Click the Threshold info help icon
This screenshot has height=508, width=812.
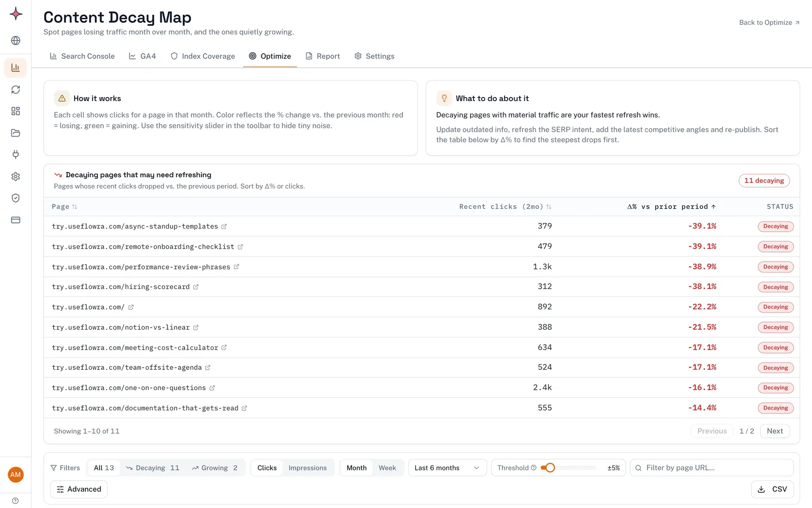pos(533,468)
